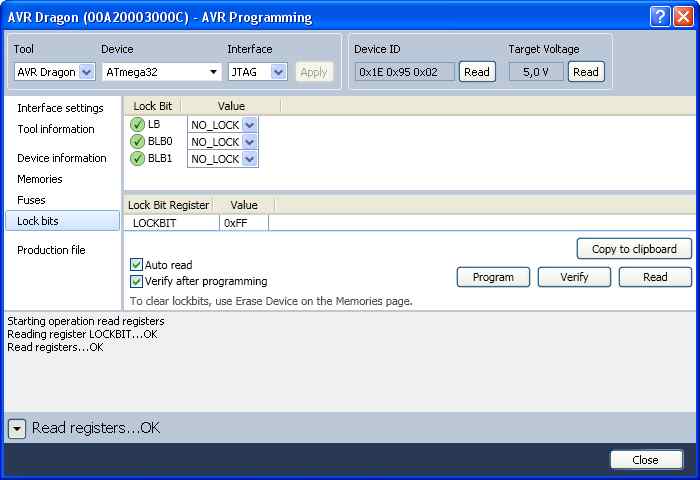Viewport: 700px width, 480px height.
Task: Click the 'Read registers...OK' status bar text
Action: (x=96, y=428)
